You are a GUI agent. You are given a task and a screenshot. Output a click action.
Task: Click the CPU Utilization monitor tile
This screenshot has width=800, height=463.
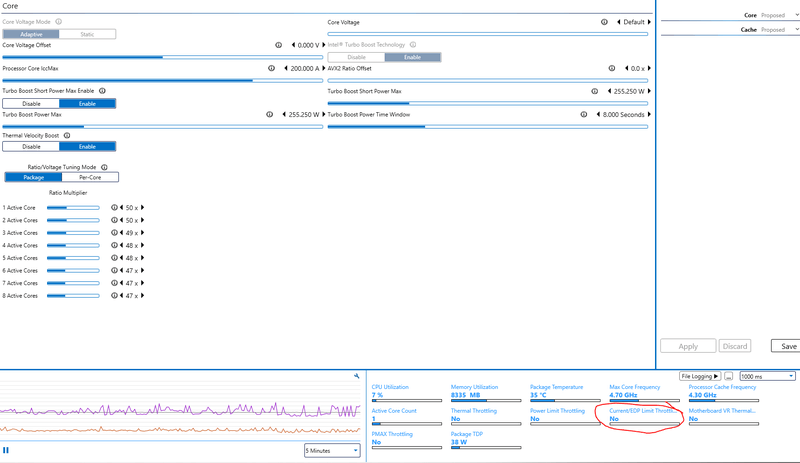click(x=407, y=393)
